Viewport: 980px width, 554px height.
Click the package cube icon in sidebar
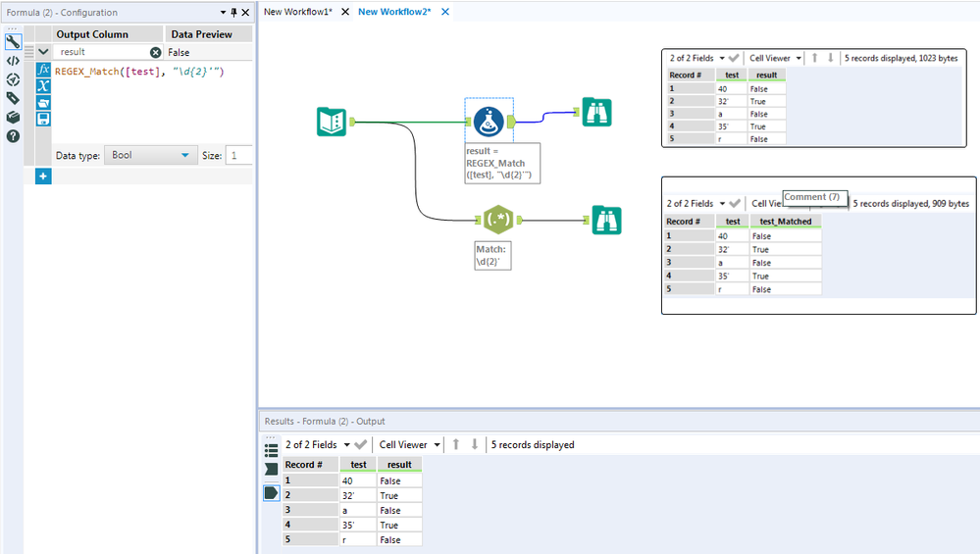click(13, 118)
